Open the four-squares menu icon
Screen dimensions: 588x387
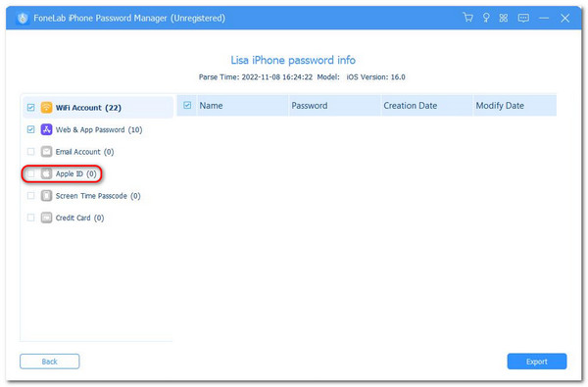(x=504, y=18)
